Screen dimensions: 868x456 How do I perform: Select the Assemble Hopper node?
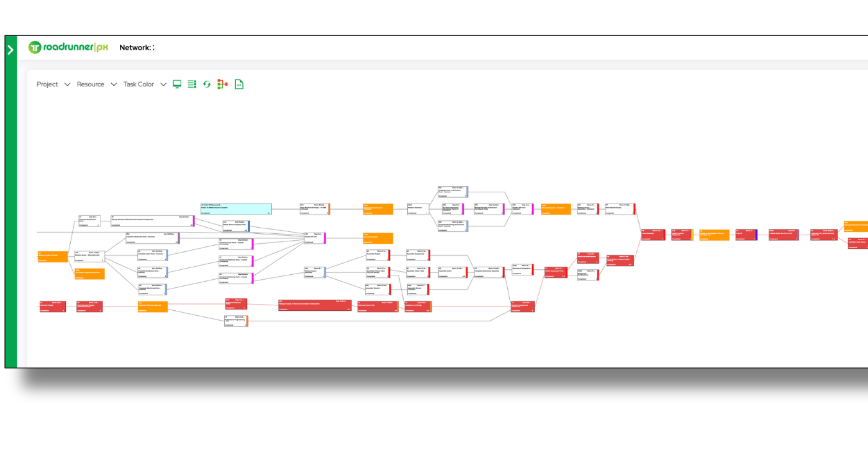tap(378, 255)
